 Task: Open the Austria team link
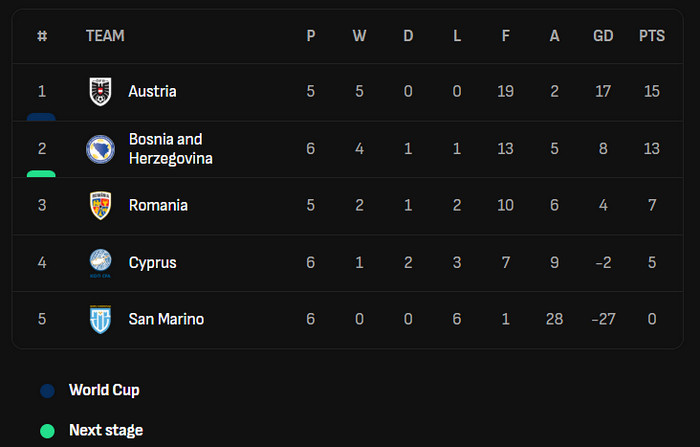152,92
